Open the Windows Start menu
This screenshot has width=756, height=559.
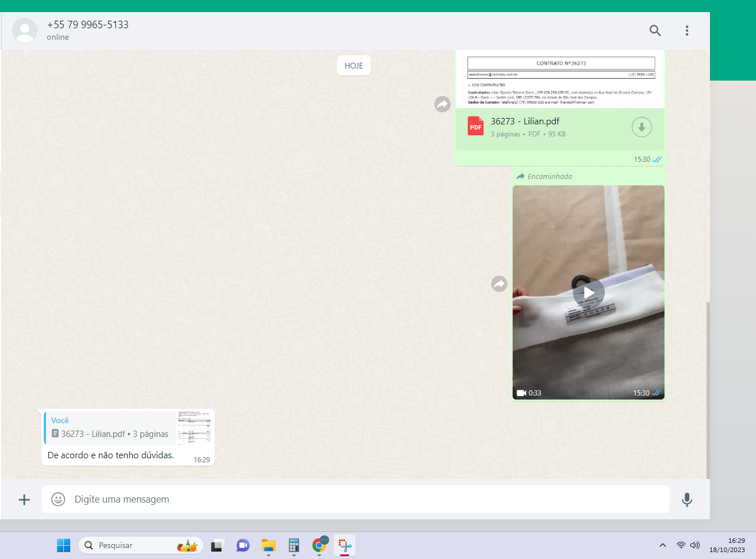[64, 545]
